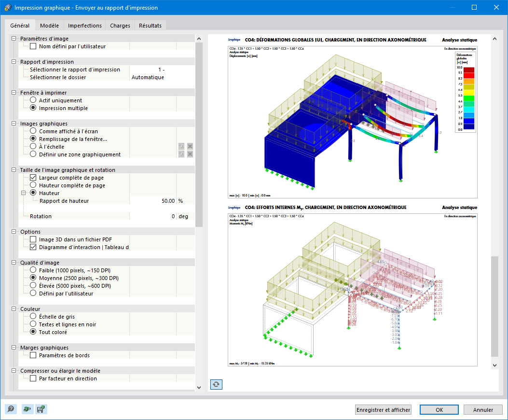The image size is (508, 420).
Task: Select Hauteur complète de page option
Action: tap(33, 185)
